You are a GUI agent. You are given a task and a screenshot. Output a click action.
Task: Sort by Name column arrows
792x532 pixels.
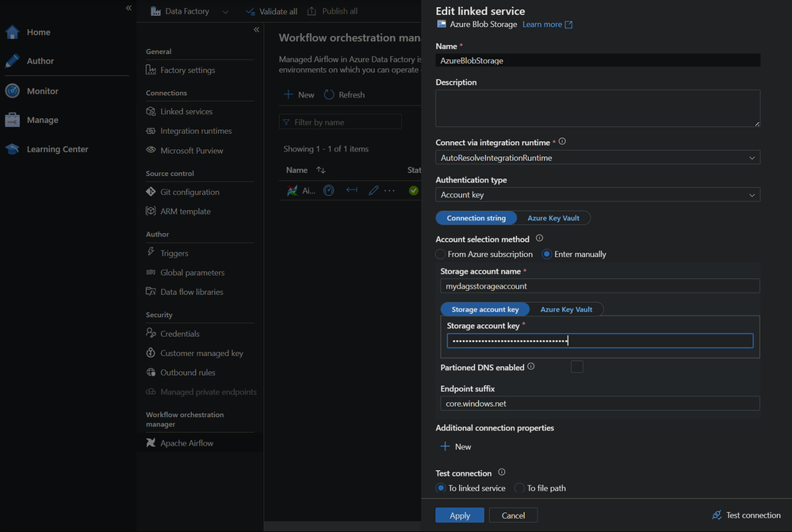pyautogui.click(x=321, y=170)
